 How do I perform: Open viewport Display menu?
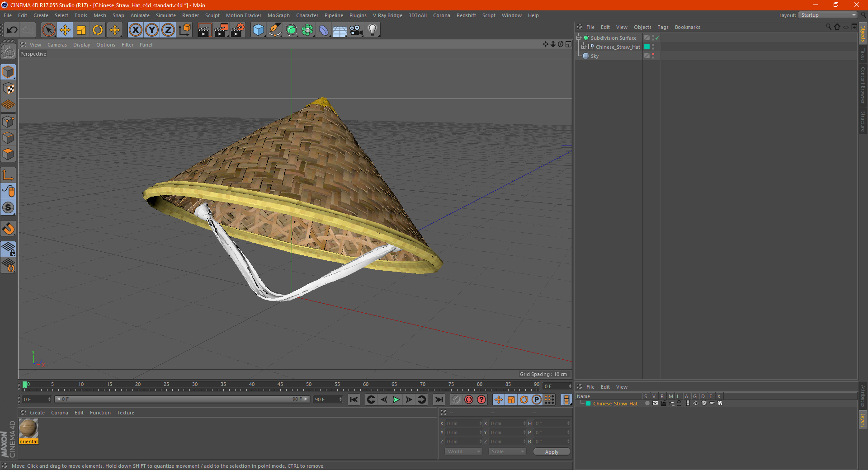pos(81,45)
